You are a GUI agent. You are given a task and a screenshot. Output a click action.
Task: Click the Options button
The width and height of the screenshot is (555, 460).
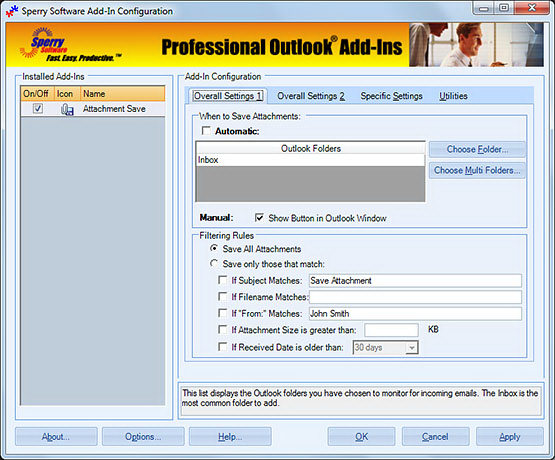click(143, 437)
